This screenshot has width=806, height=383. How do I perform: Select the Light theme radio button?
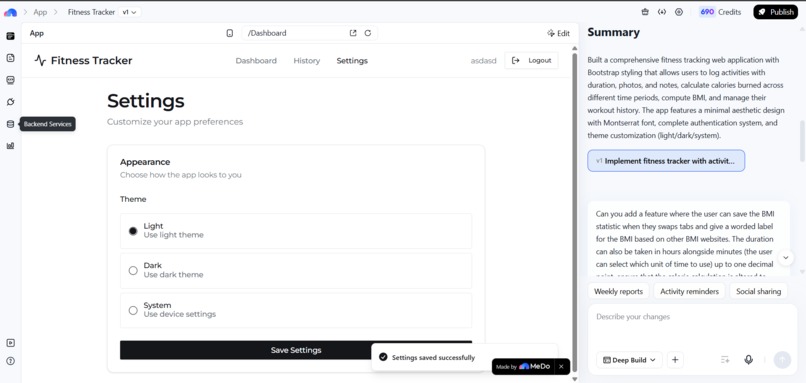[133, 231]
